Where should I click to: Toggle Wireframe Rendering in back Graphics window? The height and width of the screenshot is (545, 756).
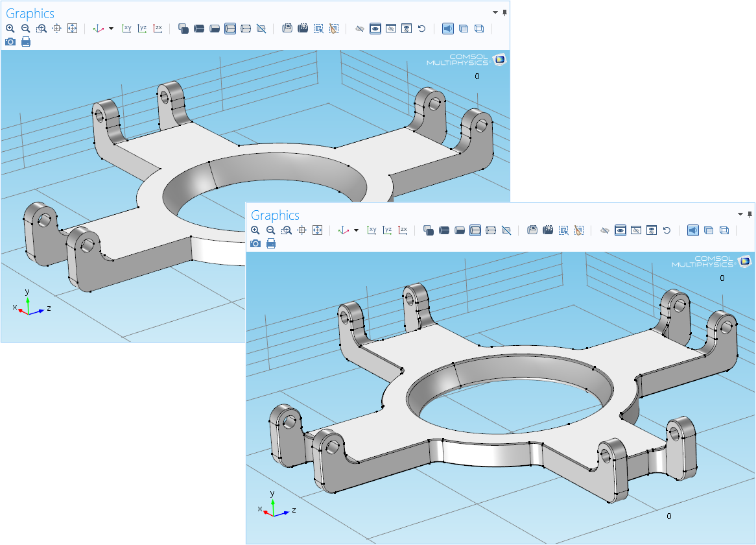coord(479,29)
